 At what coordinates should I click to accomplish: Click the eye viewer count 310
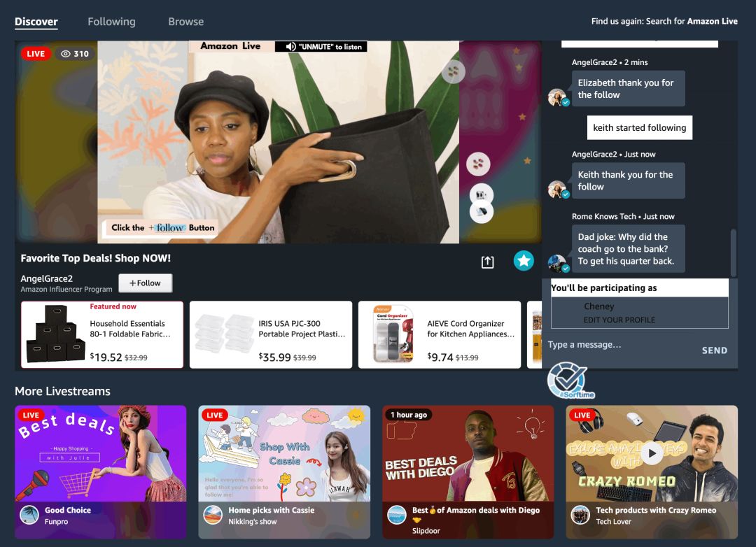75,53
